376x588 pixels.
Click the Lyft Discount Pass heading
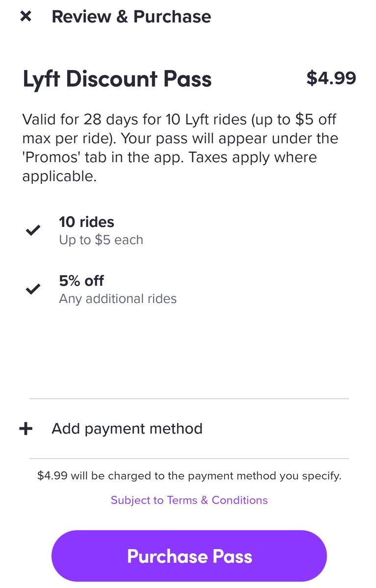117,79
